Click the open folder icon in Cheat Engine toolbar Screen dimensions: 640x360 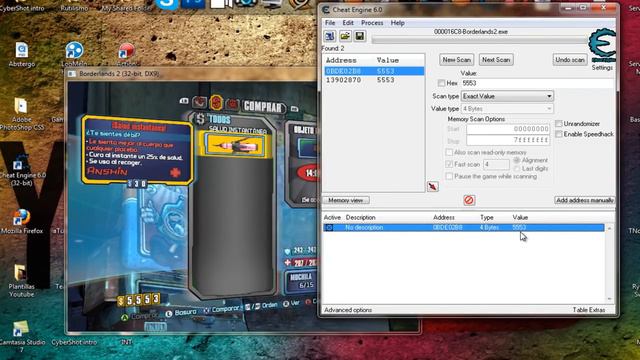coord(345,36)
